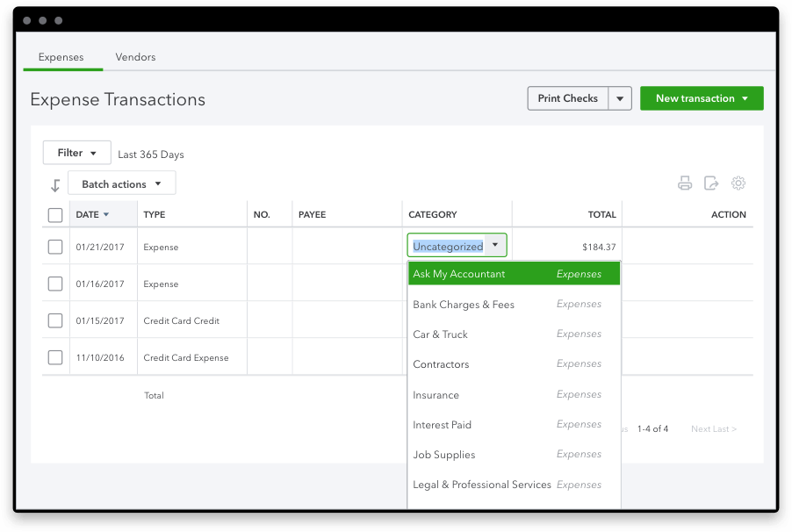Click the export list icon
Screen dimensions: 792x532
(711, 183)
